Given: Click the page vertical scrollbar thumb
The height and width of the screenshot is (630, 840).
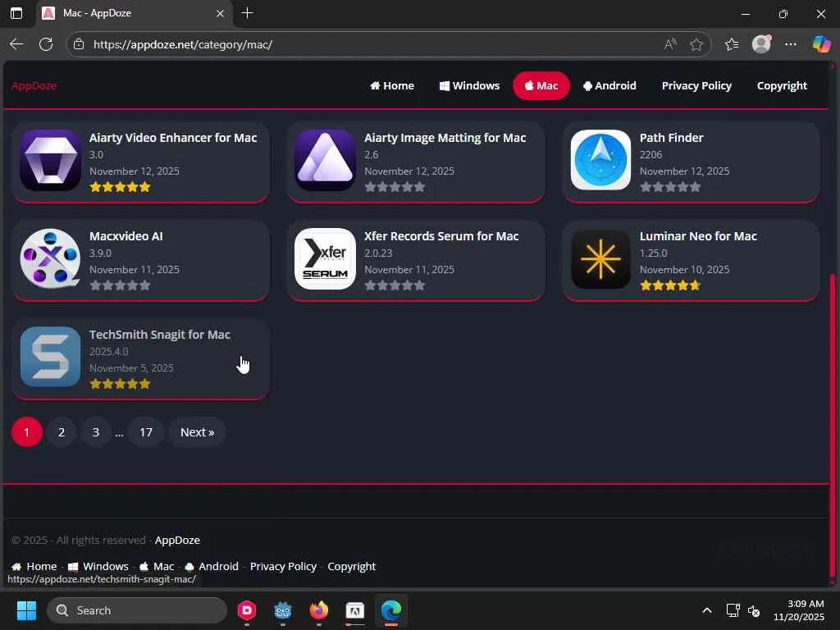Looking at the screenshot, I should click(x=832, y=426).
